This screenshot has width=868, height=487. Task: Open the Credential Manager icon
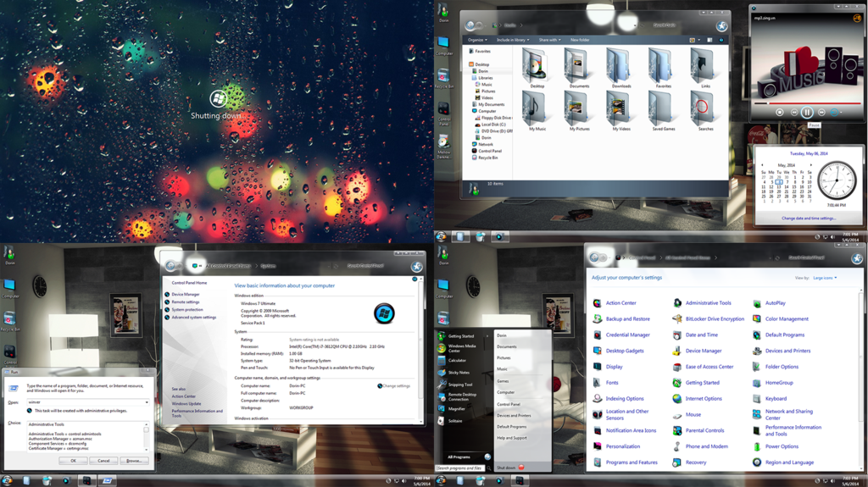pyautogui.click(x=598, y=335)
